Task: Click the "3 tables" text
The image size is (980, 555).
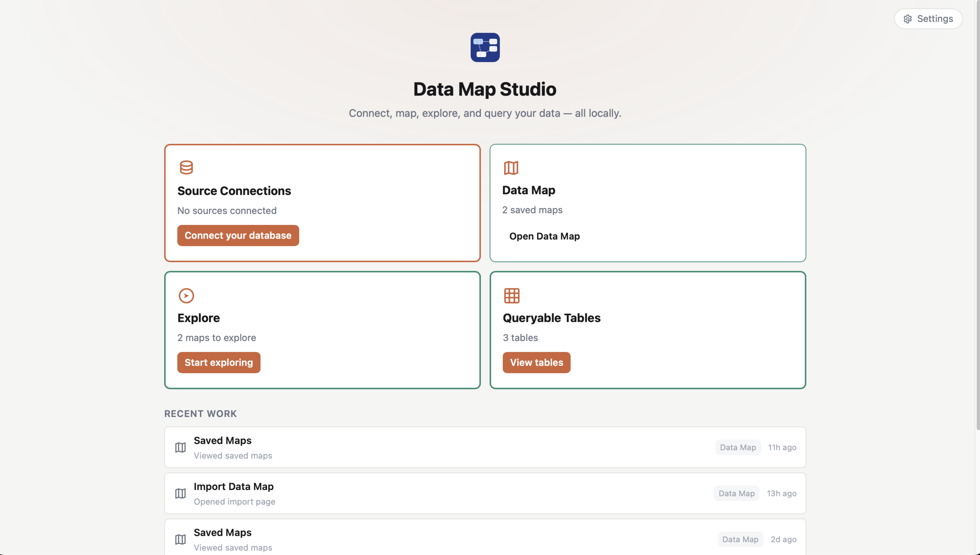Action: [x=520, y=337]
